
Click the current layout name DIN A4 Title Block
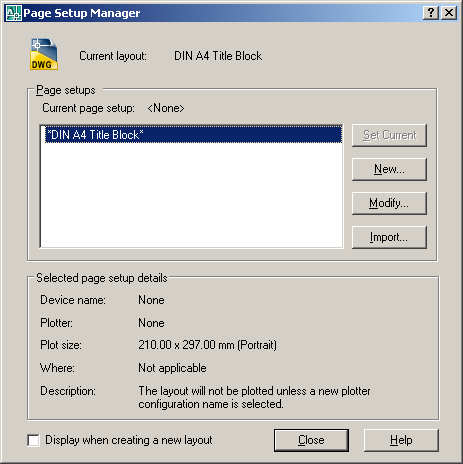(218, 56)
